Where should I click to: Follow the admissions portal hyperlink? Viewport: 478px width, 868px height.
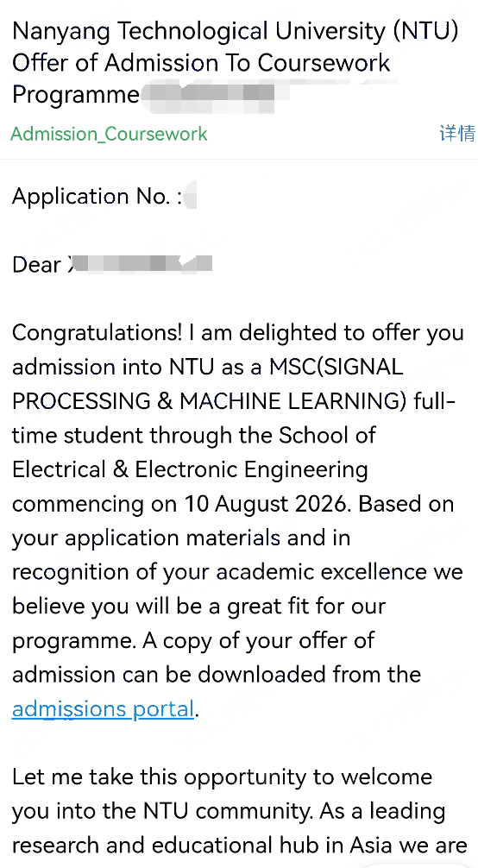[x=103, y=708]
